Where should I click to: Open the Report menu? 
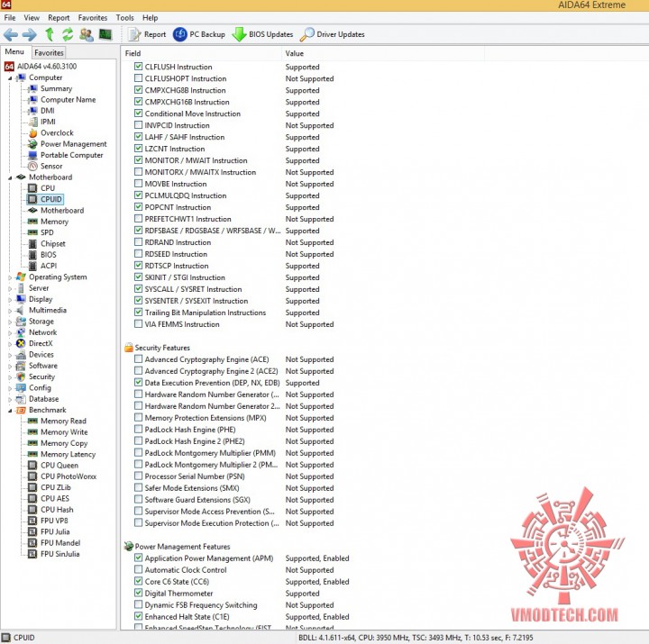click(59, 18)
